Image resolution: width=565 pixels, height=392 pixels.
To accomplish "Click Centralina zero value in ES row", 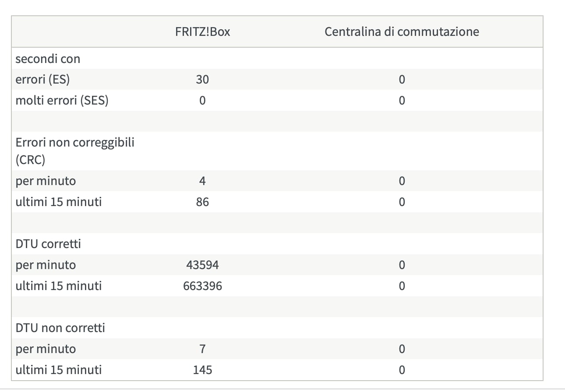I will (402, 80).
